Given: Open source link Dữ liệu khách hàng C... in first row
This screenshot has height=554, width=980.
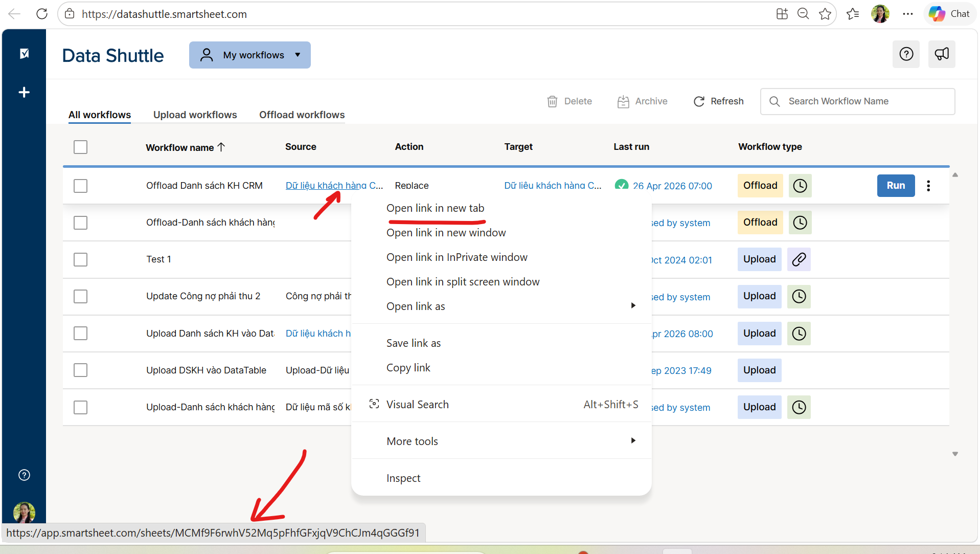Looking at the screenshot, I should (x=334, y=186).
